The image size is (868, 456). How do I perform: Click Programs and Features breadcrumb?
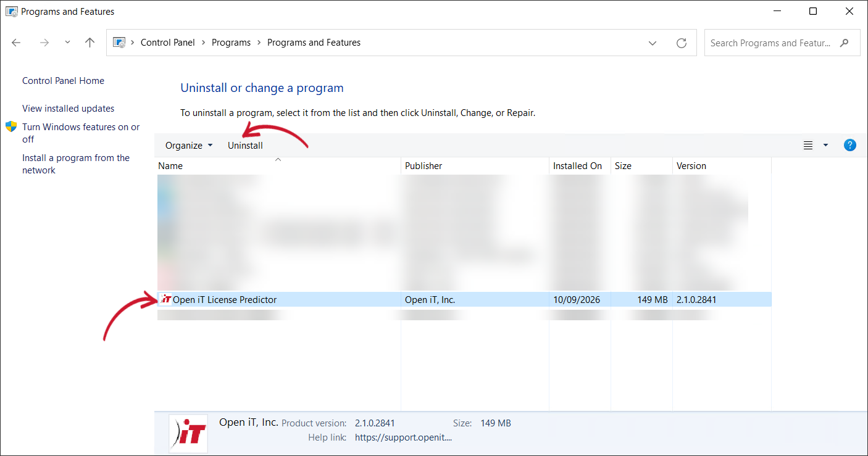[314, 43]
